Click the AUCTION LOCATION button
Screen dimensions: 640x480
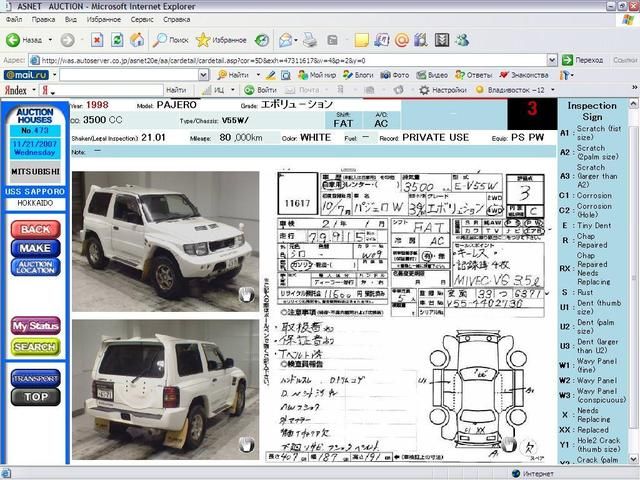point(36,267)
